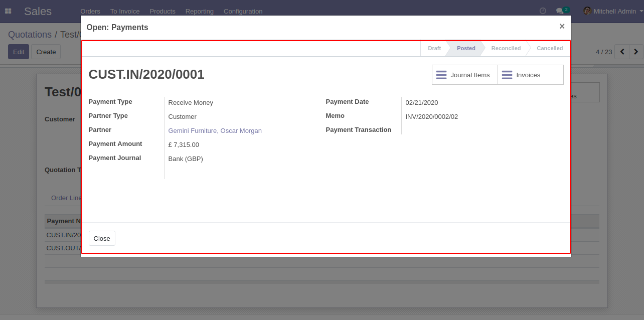This screenshot has height=320, width=644.
Task: Click the Close button in dialog footer
Action: pos(102,238)
